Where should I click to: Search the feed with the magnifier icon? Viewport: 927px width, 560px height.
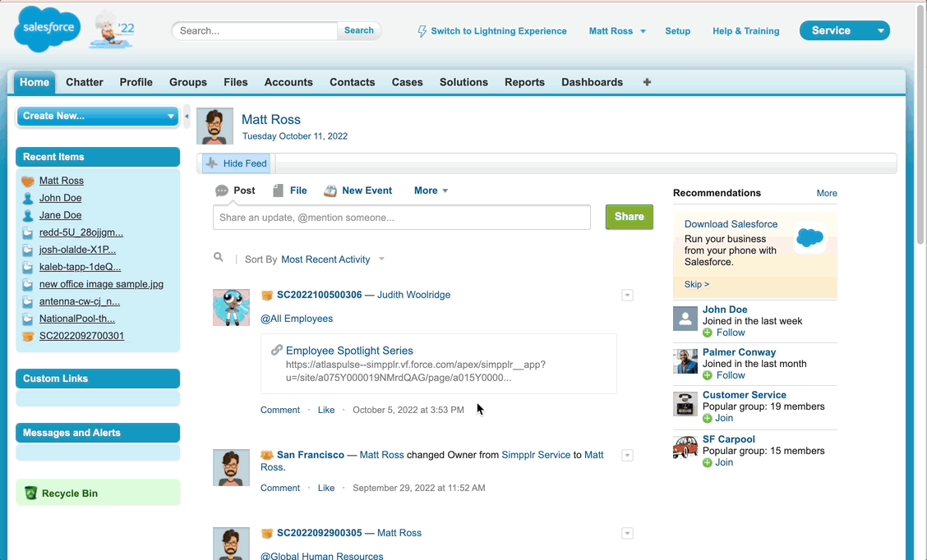pos(218,258)
